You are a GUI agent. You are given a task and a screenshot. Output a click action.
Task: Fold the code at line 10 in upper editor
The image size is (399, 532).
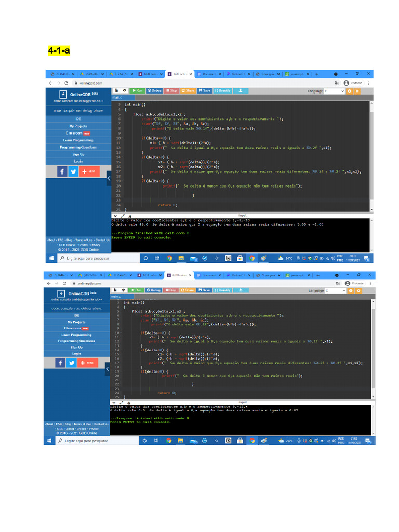pos(121,138)
